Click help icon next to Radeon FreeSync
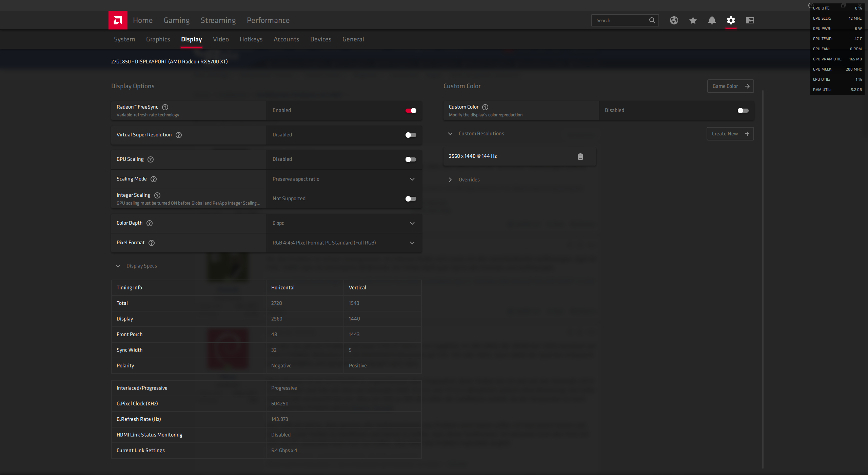The height and width of the screenshot is (475, 868). (165, 107)
